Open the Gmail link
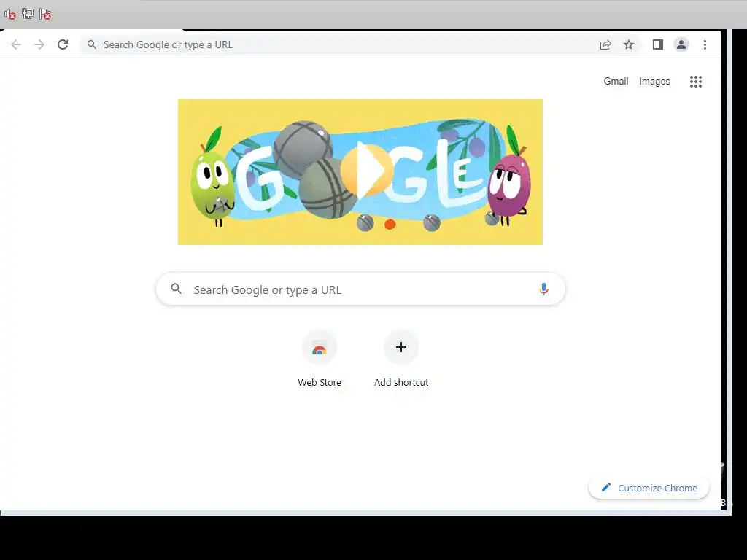The height and width of the screenshot is (560, 747). [616, 82]
